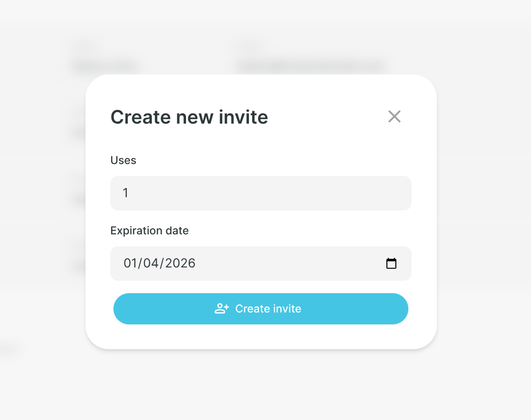This screenshot has height=420, width=531.
Task: Click the Create new invite title
Action: (x=189, y=117)
